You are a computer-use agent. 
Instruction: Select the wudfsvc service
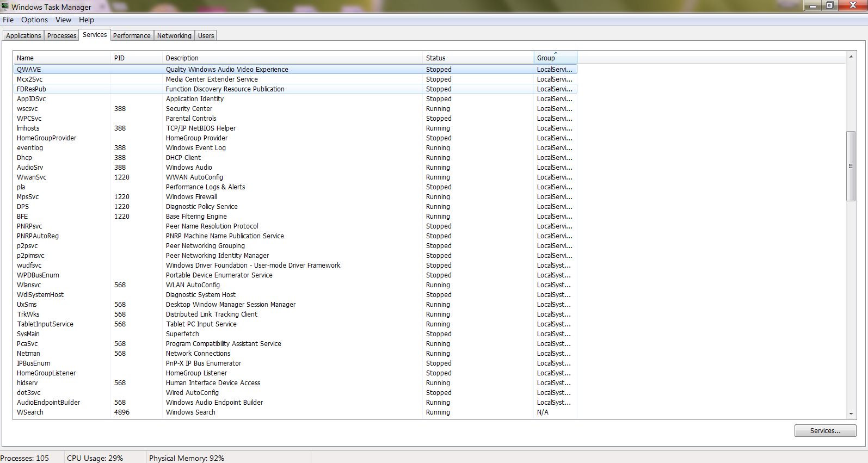[295, 265]
